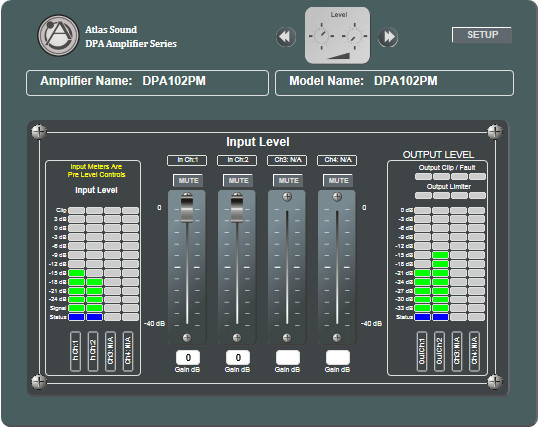
Task: Click the In Ch:2 fader handle
Action: pyautogui.click(x=237, y=208)
